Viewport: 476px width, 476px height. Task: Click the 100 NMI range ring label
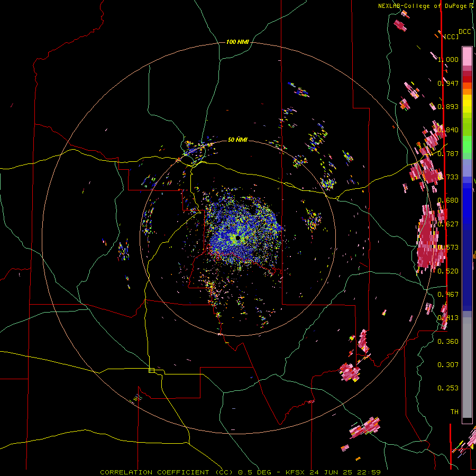pyautogui.click(x=237, y=42)
